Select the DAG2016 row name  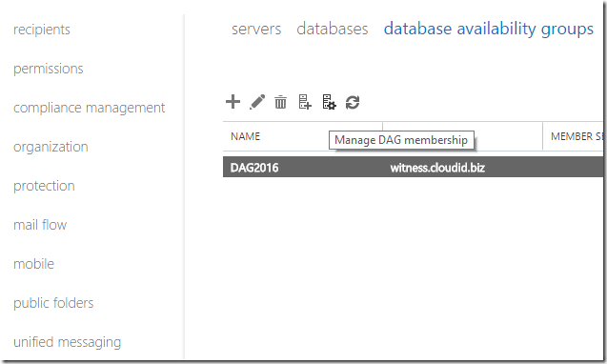click(x=254, y=168)
